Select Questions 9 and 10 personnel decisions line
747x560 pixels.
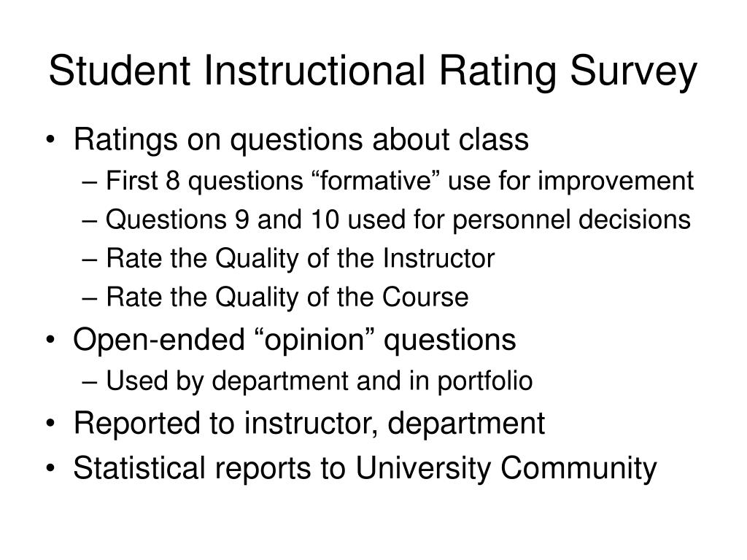[398, 220]
